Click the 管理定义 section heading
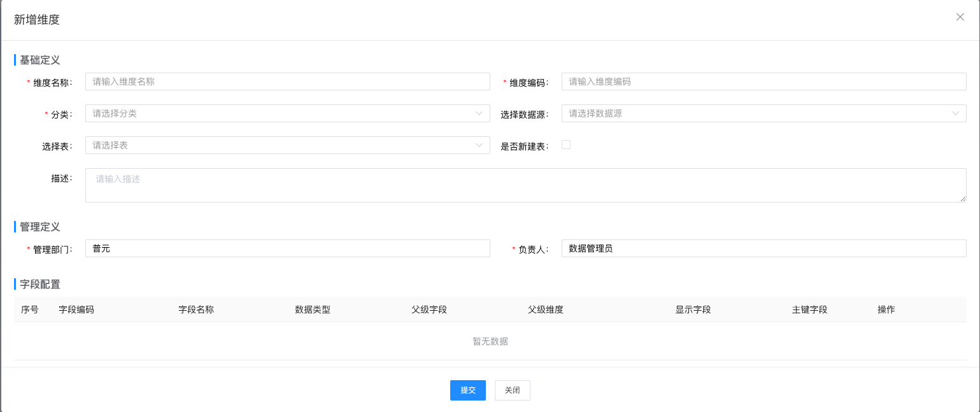The image size is (980, 412). pos(40,227)
